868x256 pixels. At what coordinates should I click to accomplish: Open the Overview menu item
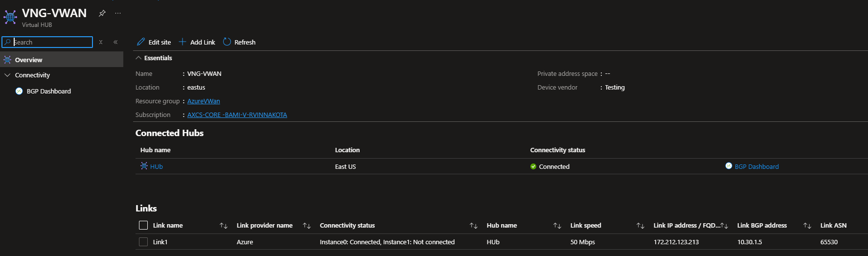[28, 60]
